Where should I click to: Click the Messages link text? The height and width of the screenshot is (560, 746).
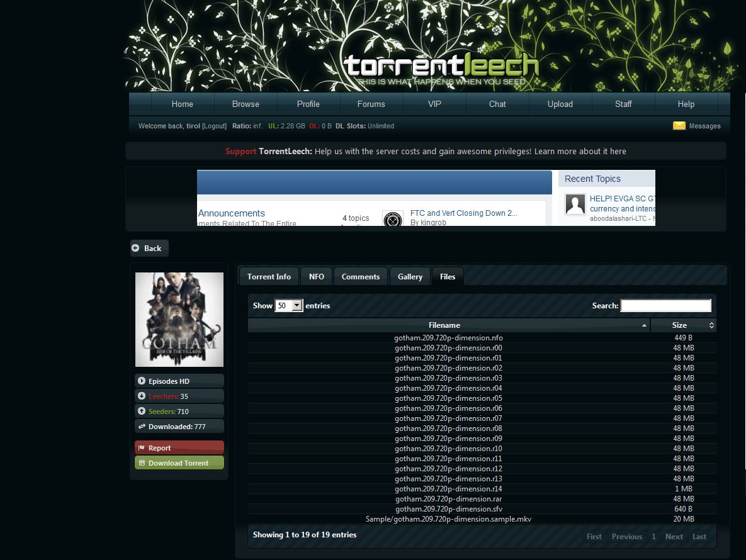point(704,126)
